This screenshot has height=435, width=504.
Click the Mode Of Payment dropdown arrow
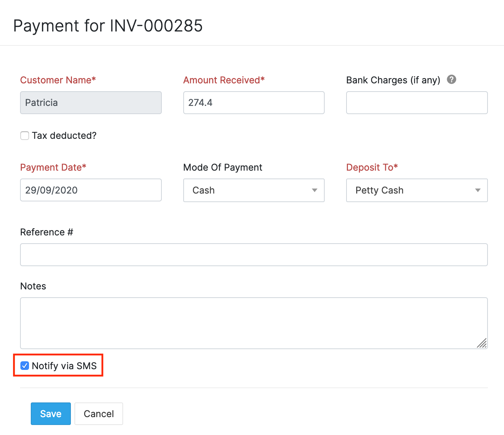click(314, 190)
